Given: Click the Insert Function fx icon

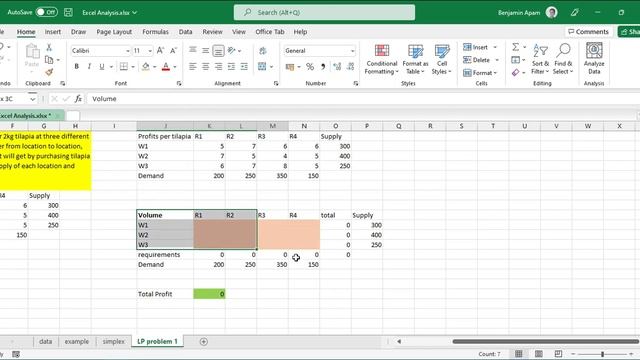Looking at the screenshot, I should coord(78,99).
